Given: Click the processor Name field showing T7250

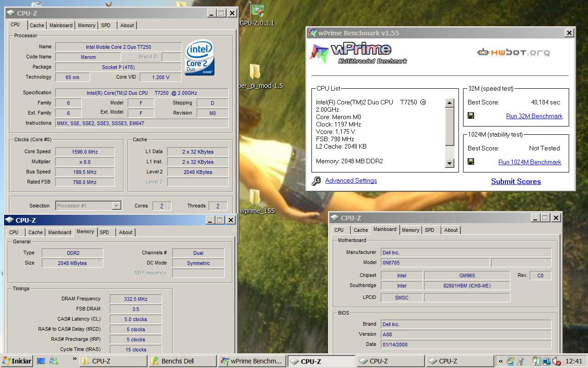Looking at the screenshot, I should [x=118, y=47].
